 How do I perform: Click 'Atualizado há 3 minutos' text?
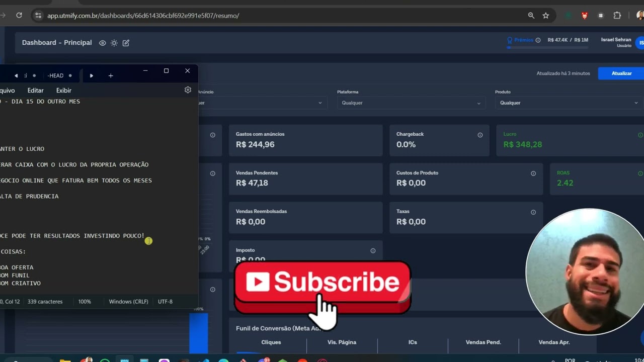click(563, 73)
